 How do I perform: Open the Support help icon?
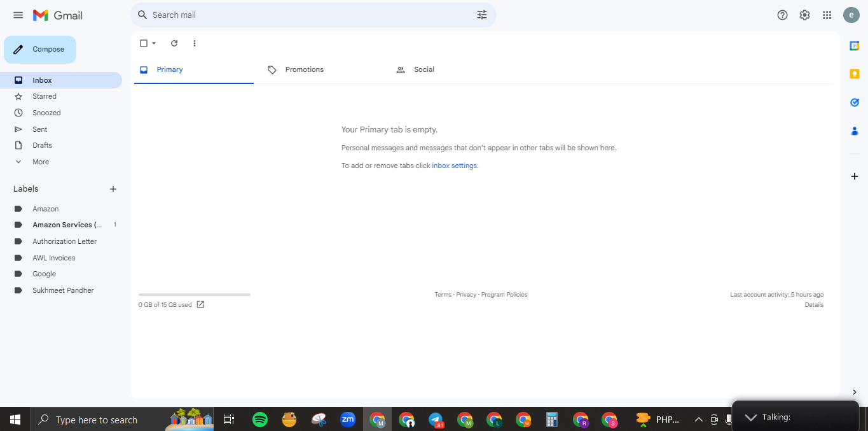(783, 15)
